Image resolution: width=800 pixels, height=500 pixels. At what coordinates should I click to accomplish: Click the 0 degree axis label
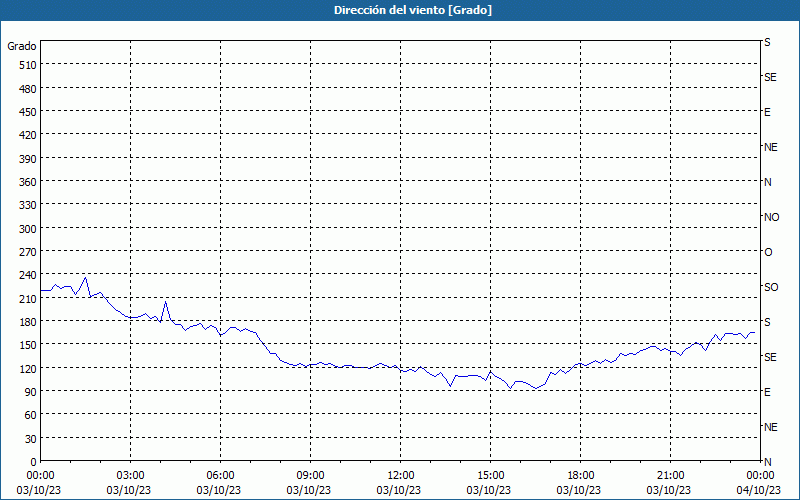point(34,462)
